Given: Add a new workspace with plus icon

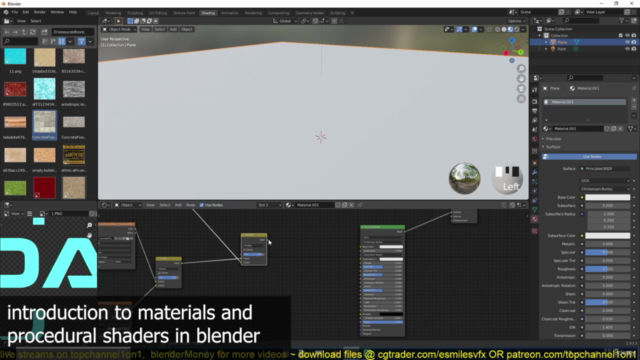Looking at the screenshot, I should pyautogui.click(x=352, y=13).
